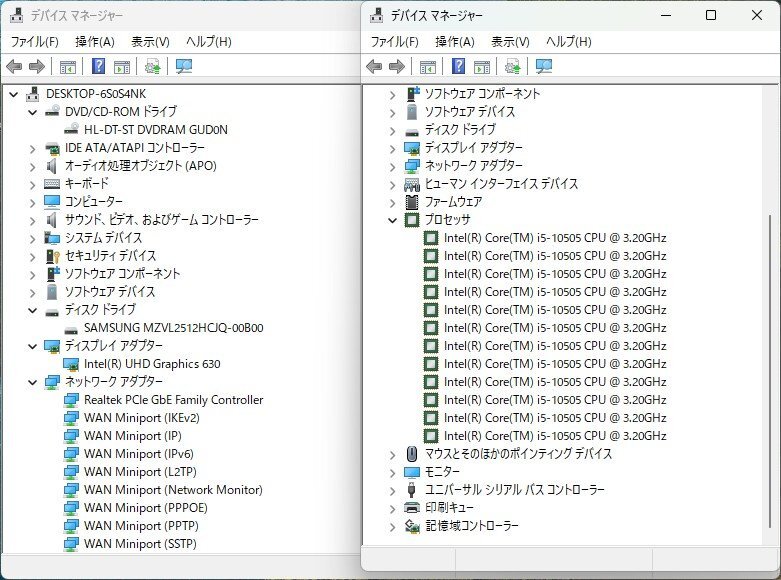Expand the ファームウェア category
Screen dimensions: 781x580
coord(392,202)
